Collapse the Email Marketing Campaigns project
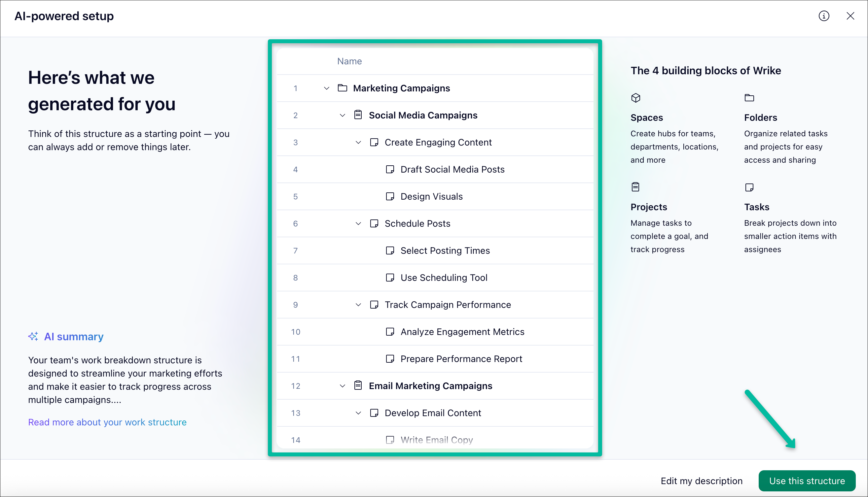The width and height of the screenshot is (868, 497). click(342, 386)
